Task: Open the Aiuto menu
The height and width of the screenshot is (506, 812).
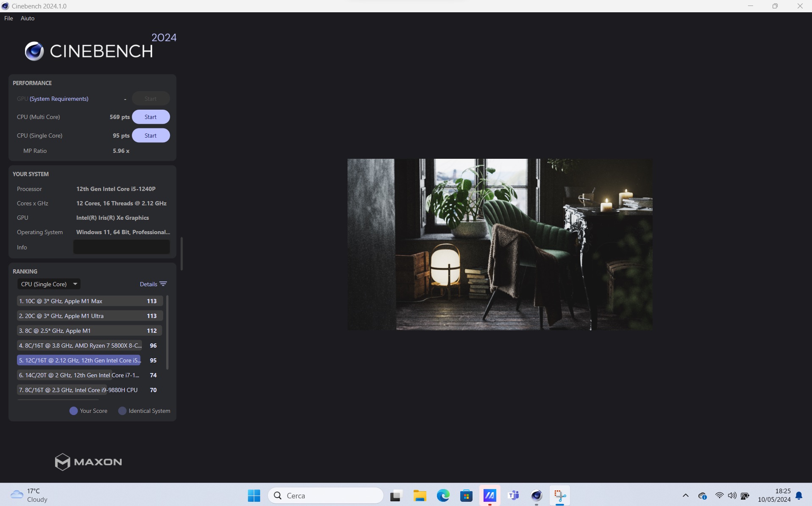Action: tap(28, 18)
